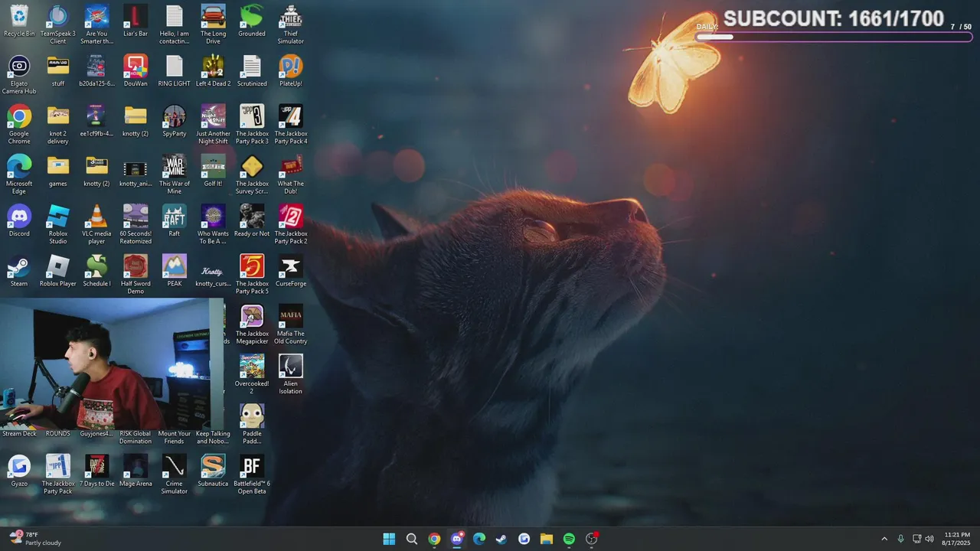Viewport: 980px width, 551px height.
Task: Select the SpyParty shortcut
Action: tap(175, 121)
